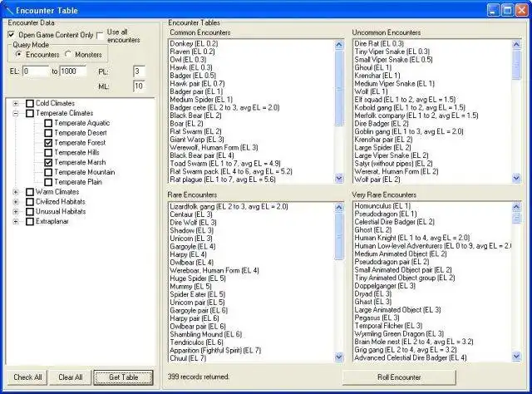Click the Clear All button
Screen dimensions: 532x394
[70, 377]
